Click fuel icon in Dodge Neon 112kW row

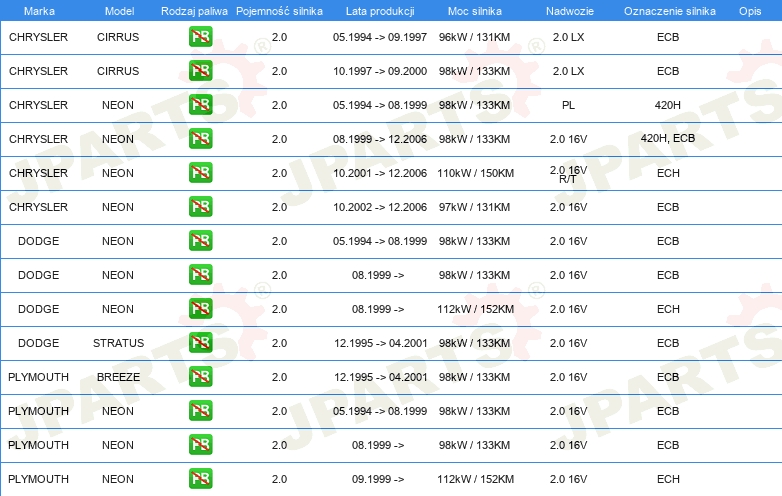(200, 309)
